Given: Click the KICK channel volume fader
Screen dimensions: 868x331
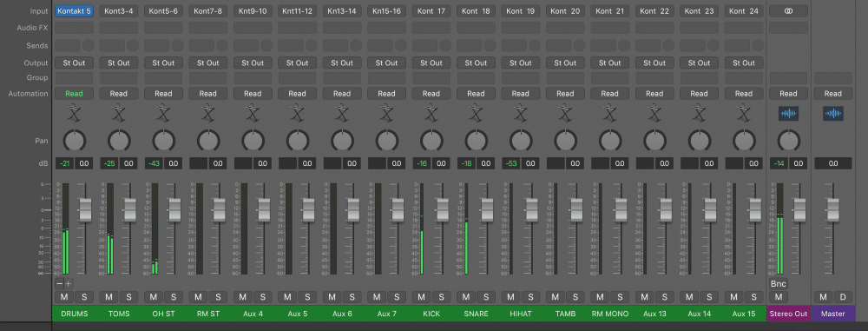Looking at the screenshot, I should click(x=442, y=210).
